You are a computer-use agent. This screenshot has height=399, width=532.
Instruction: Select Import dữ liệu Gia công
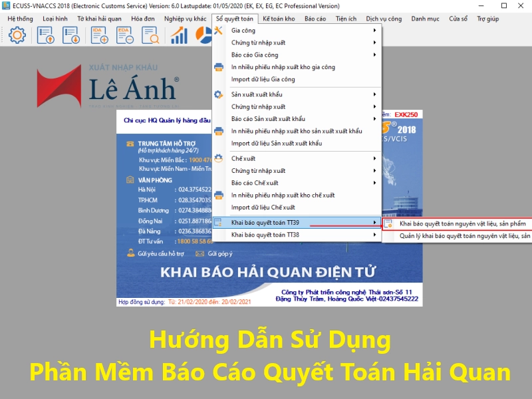coord(263,79)
